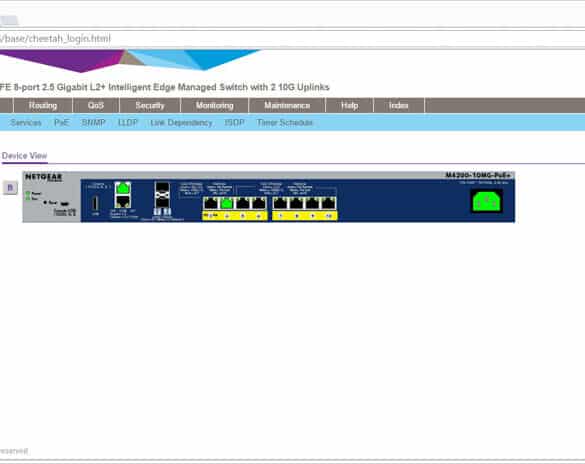Select port 8 on the switch image
Image resolution: width=585 pixels, height=464 pixels.
click(x=328, y=203)
